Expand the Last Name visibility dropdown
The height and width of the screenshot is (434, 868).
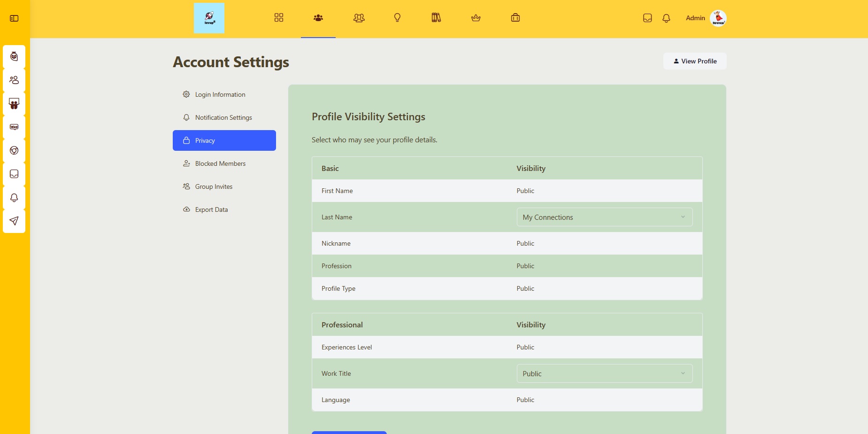604,217
